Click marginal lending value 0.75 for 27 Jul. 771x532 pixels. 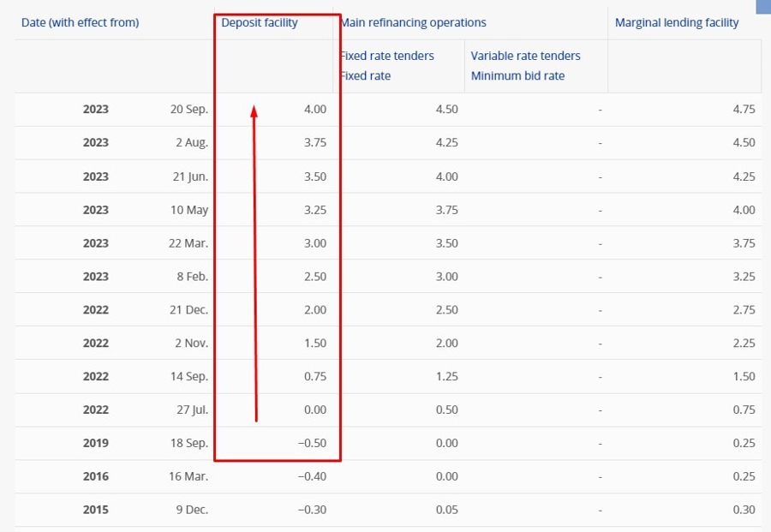(744, 410)
